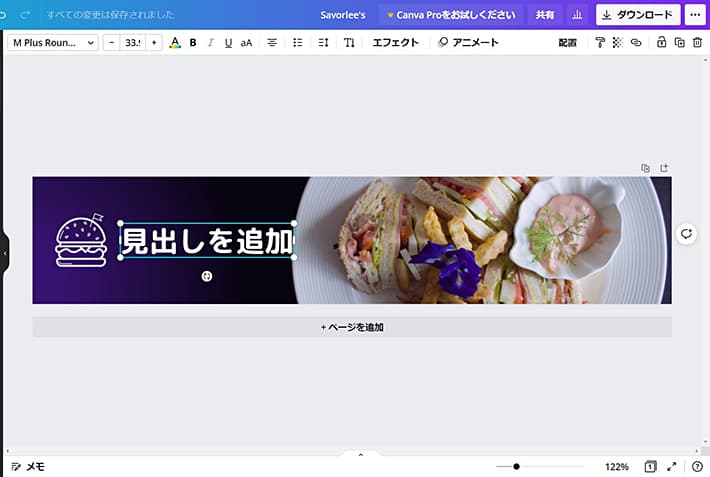The width and height of the screenshot is (710, 477).
Task: Enter fullscreen presentation mode
Action: click(672, 467)
